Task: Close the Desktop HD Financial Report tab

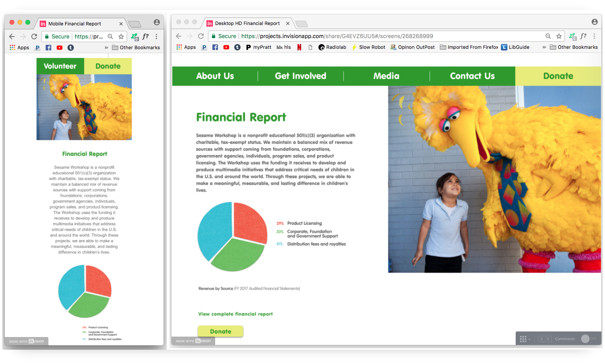Action: point(288,23)
